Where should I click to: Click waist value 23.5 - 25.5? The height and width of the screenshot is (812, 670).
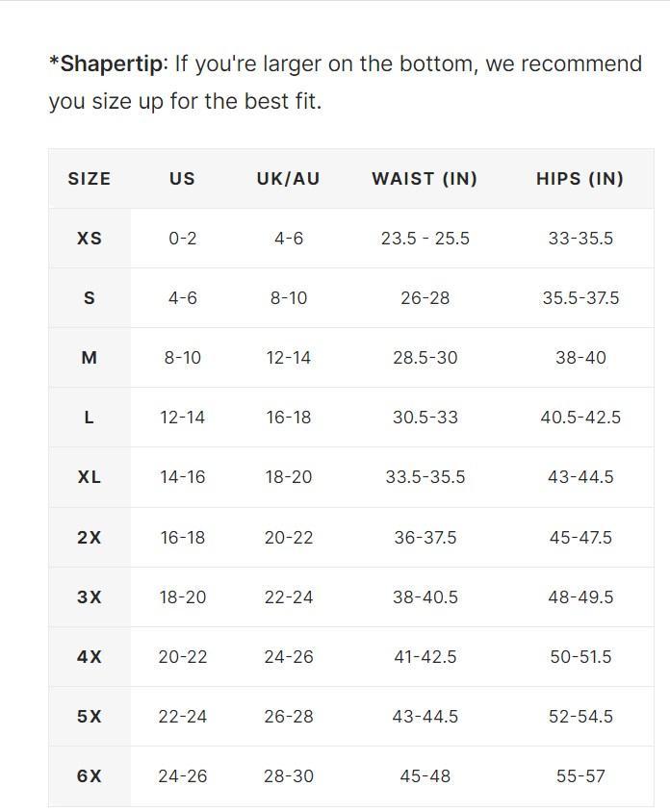tap(425, 239)
